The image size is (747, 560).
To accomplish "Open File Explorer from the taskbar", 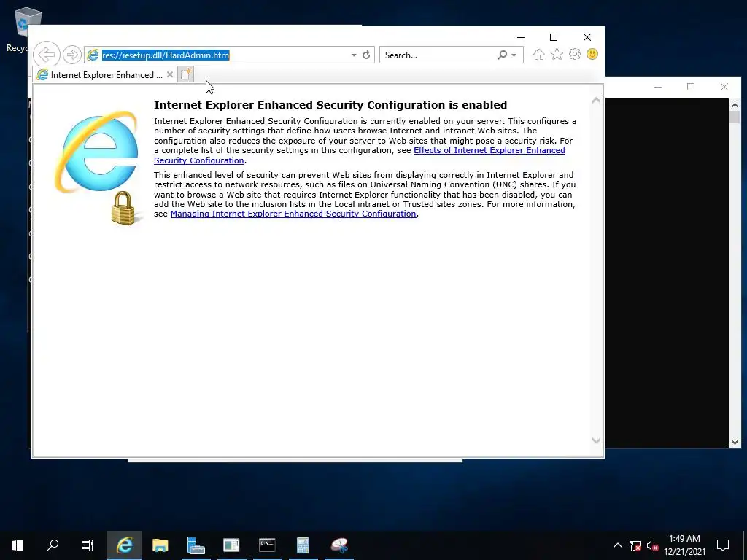I will 160,545.
